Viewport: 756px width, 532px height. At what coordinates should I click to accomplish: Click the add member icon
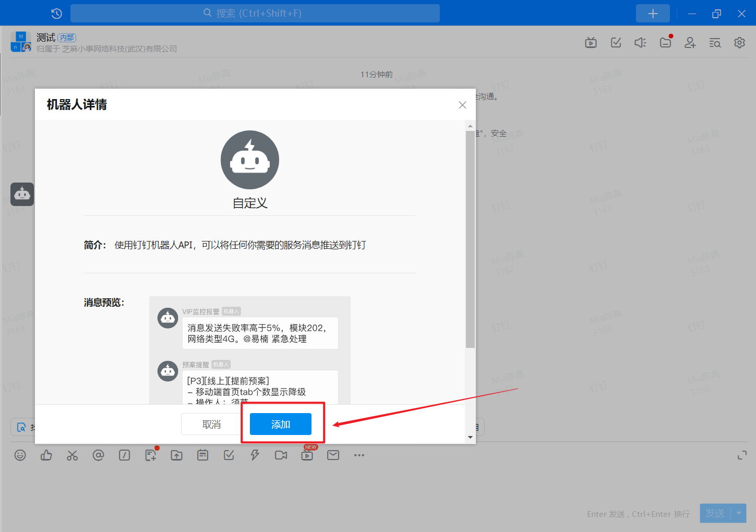click(690, 43)
